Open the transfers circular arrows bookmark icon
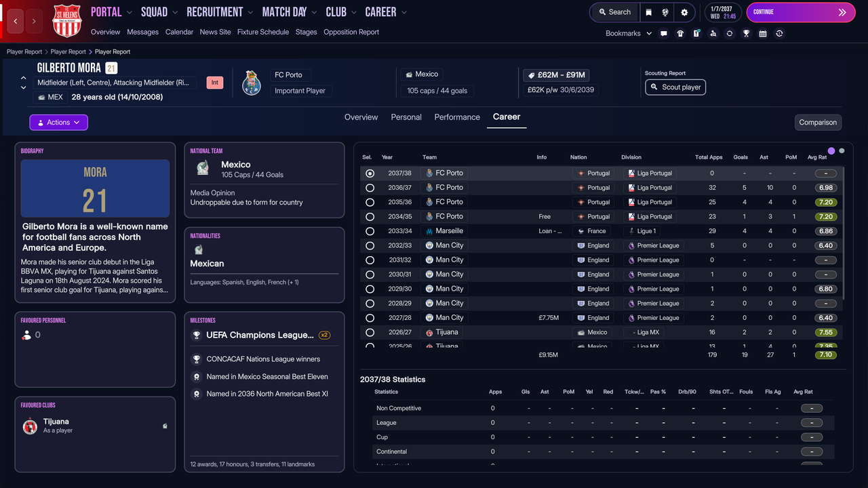This screenshot has width=868, height=488. (x=730, y=33)
